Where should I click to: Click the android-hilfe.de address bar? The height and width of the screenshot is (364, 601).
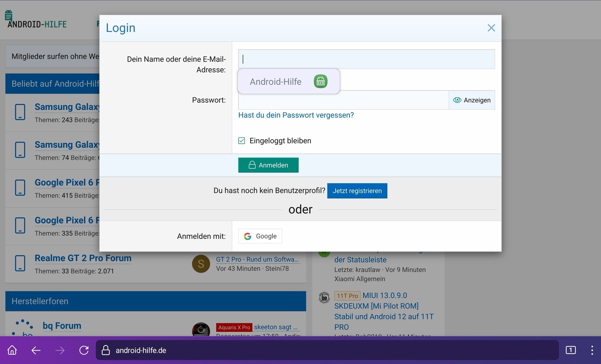(x=327, y=350)
